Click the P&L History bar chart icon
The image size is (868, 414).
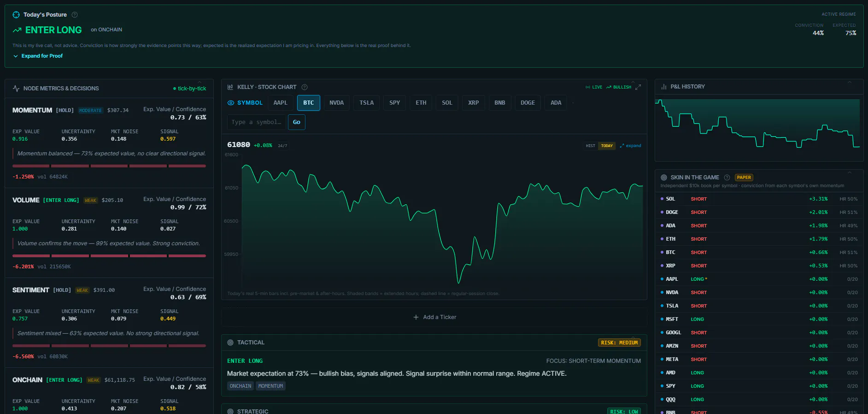pyautogui.click(x=664, y=87)
